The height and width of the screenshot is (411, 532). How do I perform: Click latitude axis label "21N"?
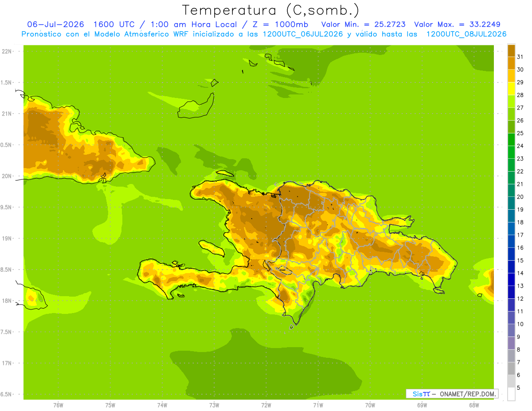(7, 114)
